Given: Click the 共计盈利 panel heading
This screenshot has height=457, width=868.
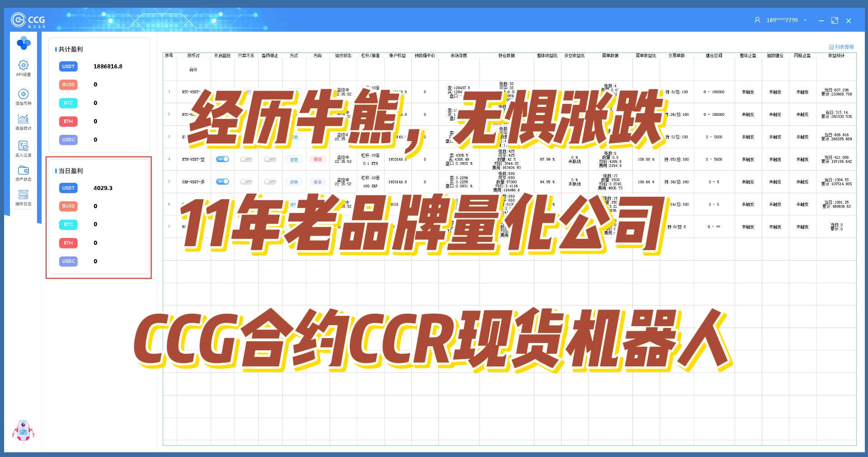Looking at the screenshot, I should point(71,49).
